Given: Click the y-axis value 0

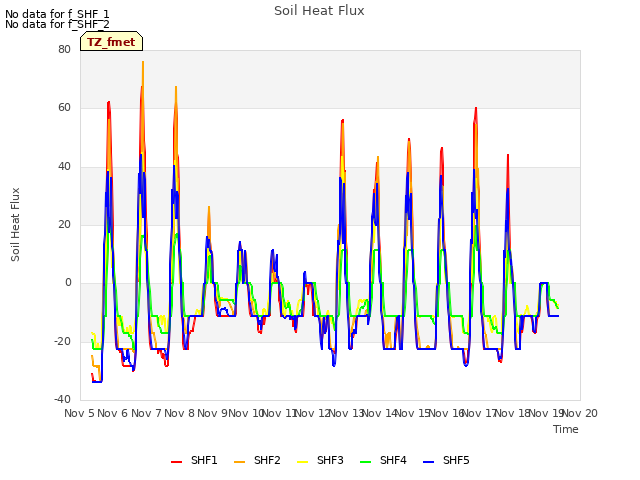Looking at the screenshot, I should point(68,282).
